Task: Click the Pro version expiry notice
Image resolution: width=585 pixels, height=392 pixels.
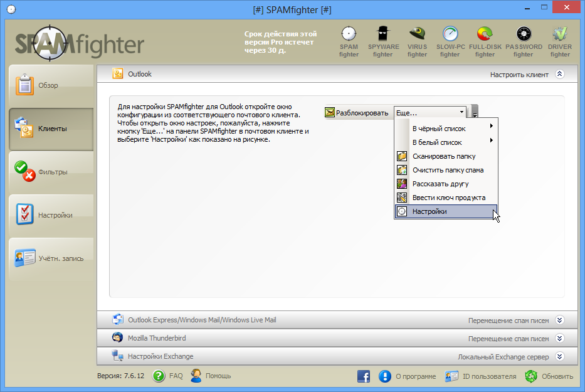Action: coord(280,42)
